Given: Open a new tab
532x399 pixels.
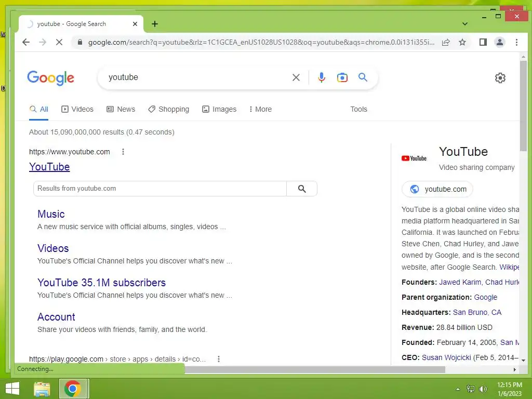Looking at the screenshot, I should (x=155, y=24).
